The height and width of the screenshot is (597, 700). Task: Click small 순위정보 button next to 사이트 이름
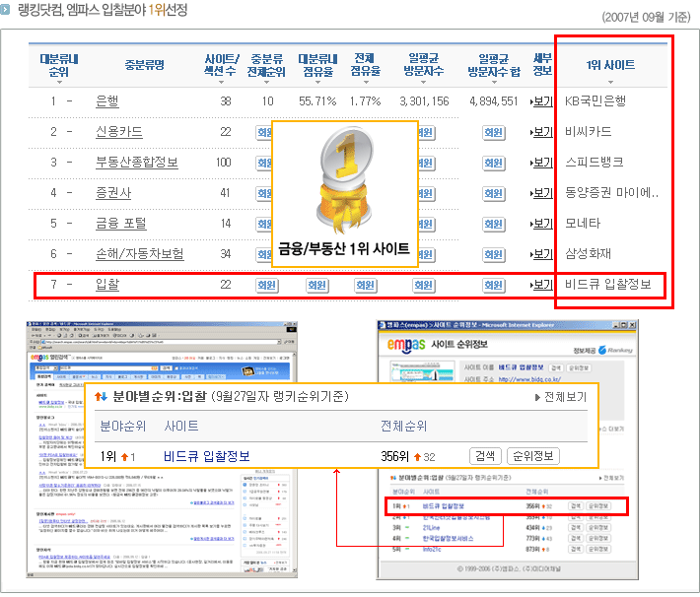pyautogui.click(x=579, y=368)
